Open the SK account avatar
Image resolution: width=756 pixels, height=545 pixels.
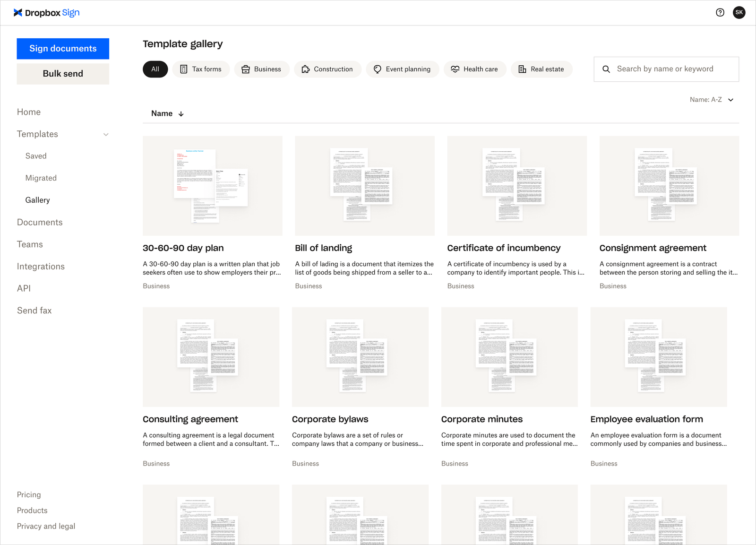coord(739,12)
